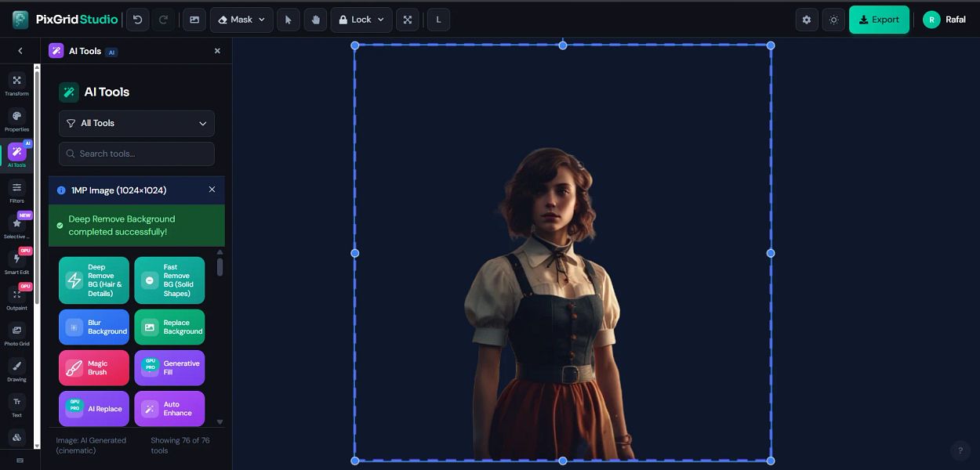Click 'Showing 76 of 76 tools' text

pos(180,445)
